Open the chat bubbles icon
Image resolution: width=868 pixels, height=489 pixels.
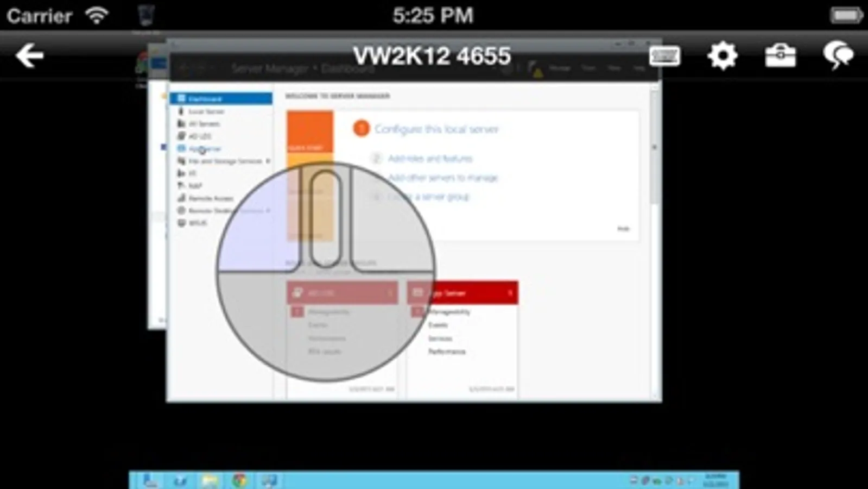pos(838,55)
